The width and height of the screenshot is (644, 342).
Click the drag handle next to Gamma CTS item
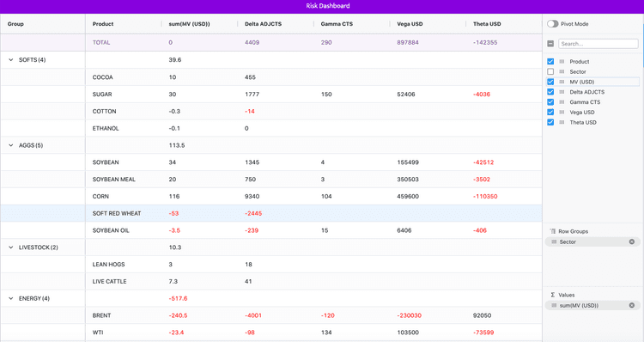(x=562, y=102)
